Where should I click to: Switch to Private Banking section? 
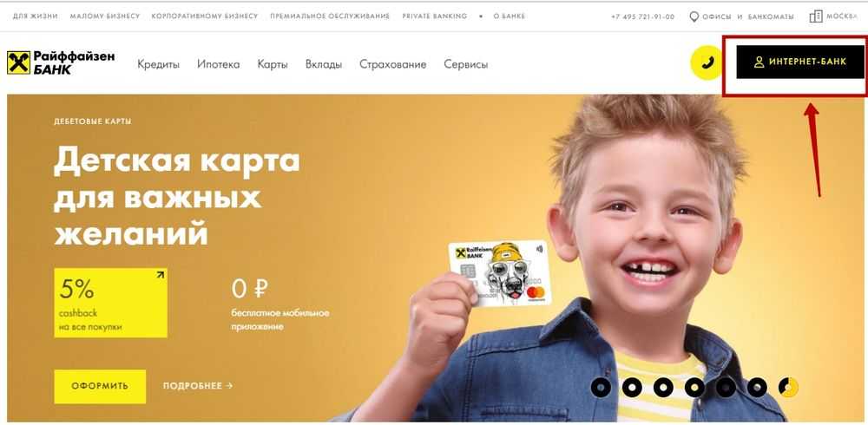[x=435, y=16]
